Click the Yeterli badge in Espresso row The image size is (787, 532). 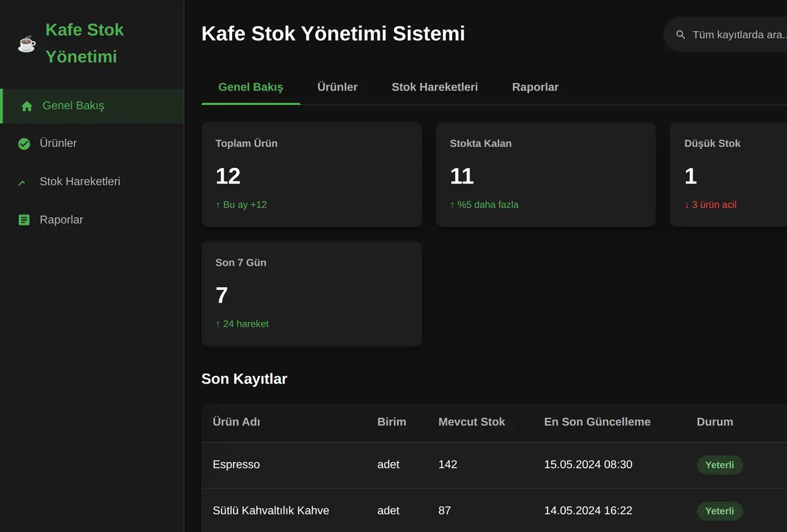tap(719, 465)
